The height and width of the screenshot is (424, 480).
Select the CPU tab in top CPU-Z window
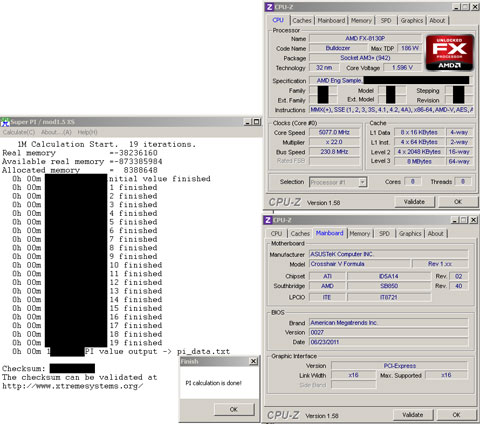click(x=278, y=20)
